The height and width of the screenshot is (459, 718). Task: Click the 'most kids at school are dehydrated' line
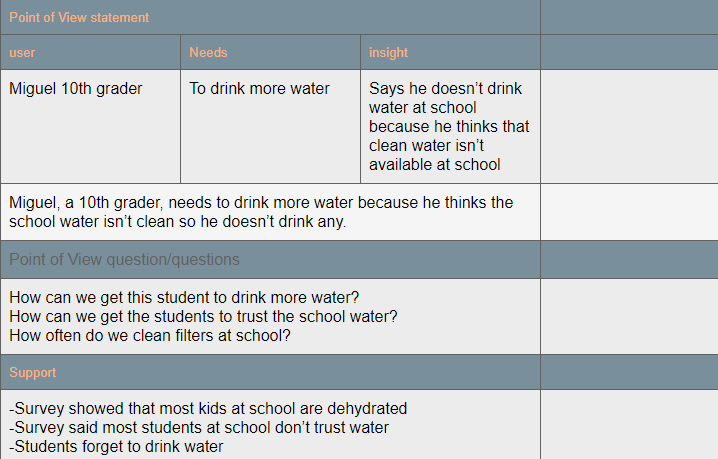point(208,408)
